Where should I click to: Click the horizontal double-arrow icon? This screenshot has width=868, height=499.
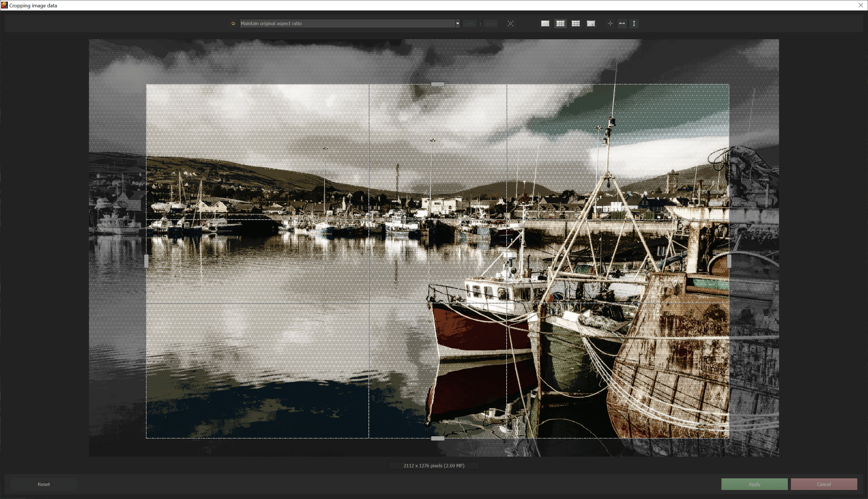(622, 24)
